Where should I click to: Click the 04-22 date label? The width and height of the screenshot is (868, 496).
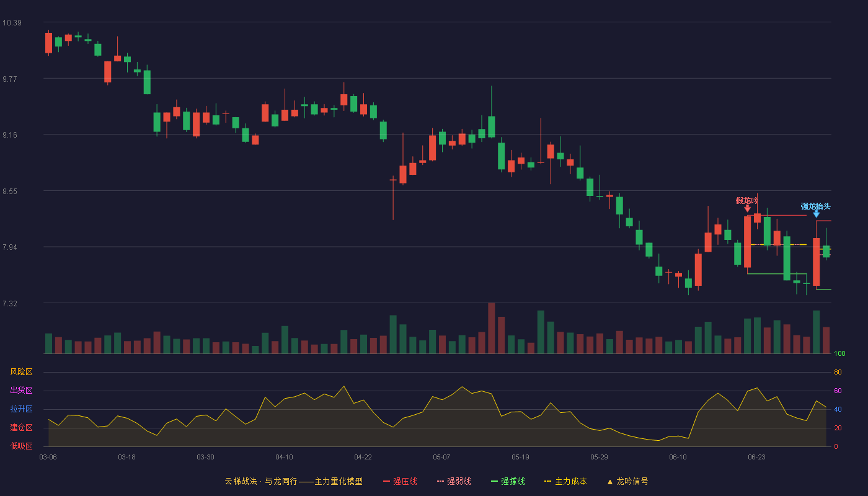(x=363, y=457)
